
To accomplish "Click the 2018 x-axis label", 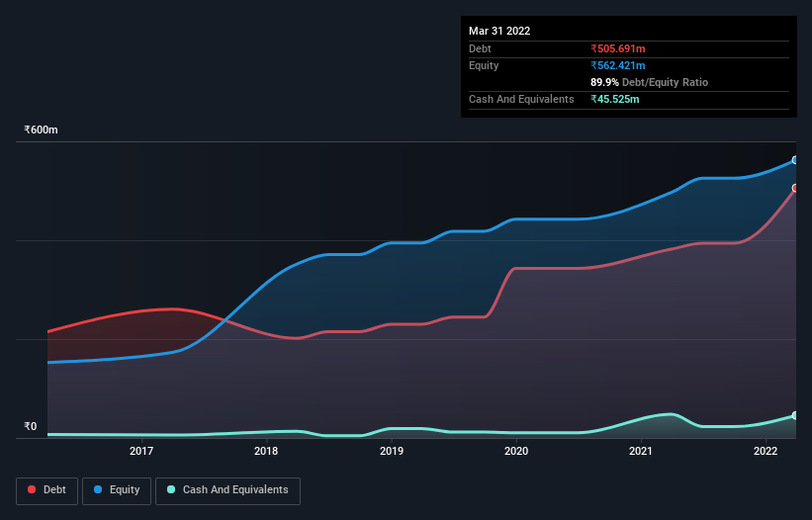I will [266, 451].
